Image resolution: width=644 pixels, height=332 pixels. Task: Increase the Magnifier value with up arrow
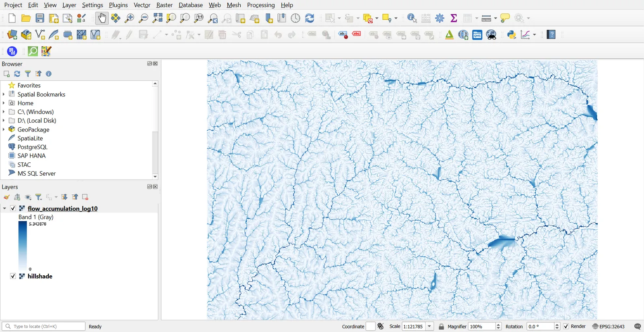(x=499, y=325)
